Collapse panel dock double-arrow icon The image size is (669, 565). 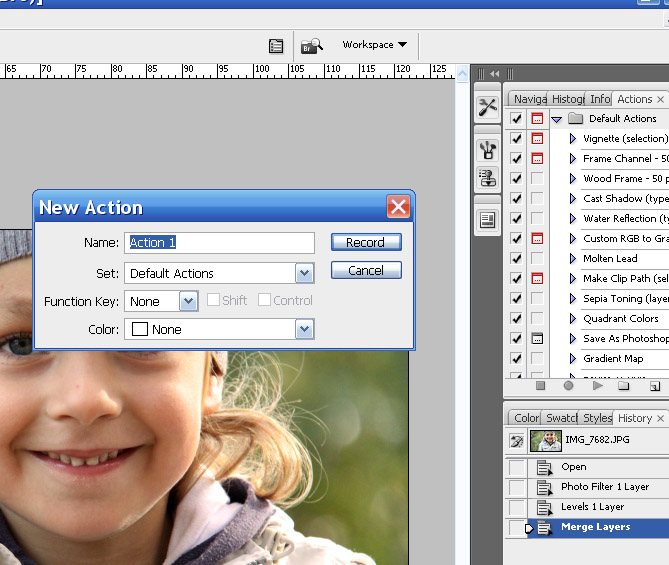[x=494, y=74]
